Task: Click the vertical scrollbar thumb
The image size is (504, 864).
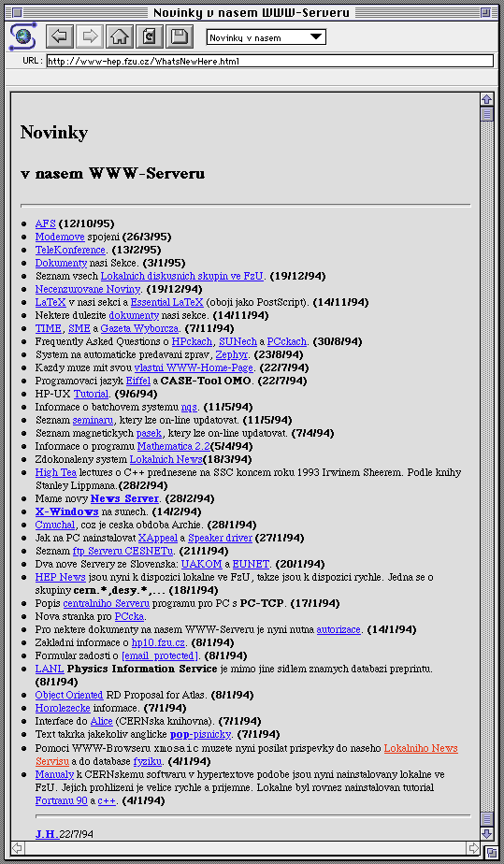Action: point(486,114)
